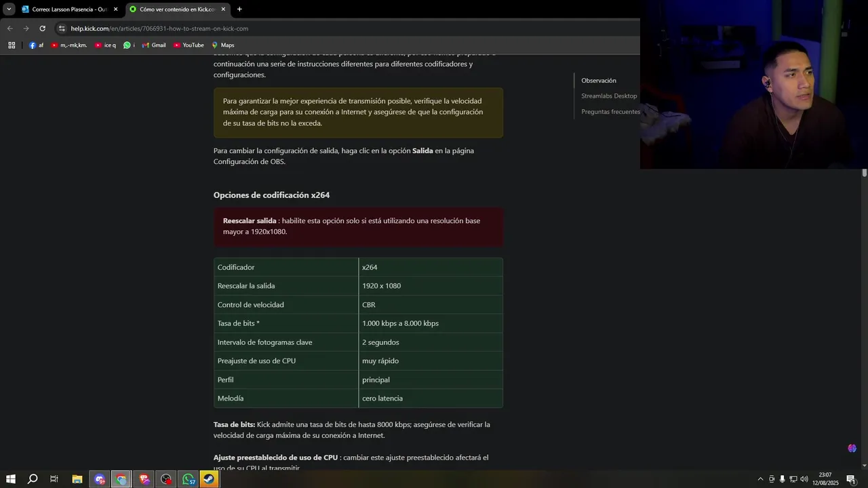Close the Kick help article tab
Viewport: 868px width, 488px height.
click(x=223, y=9)
